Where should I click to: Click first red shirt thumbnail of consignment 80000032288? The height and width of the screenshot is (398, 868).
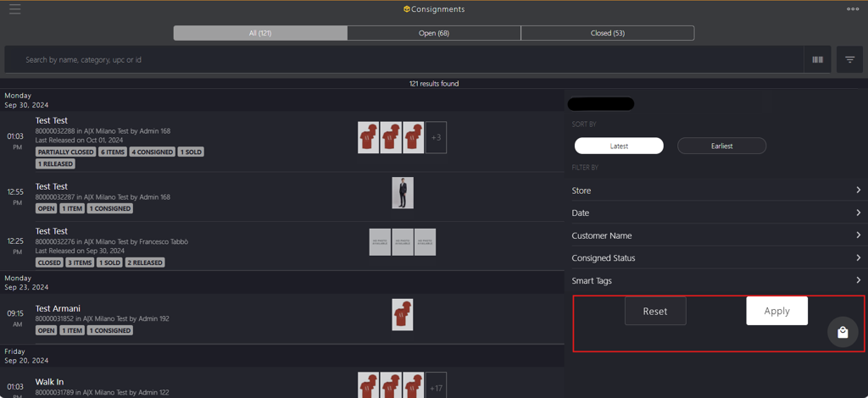coord(368,138)
